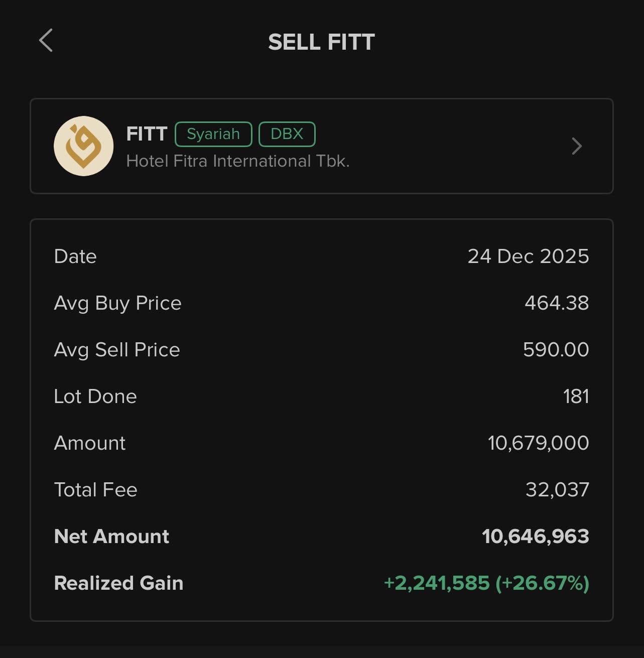
Task: Click the Net Amount label
Action: [111, 537]
